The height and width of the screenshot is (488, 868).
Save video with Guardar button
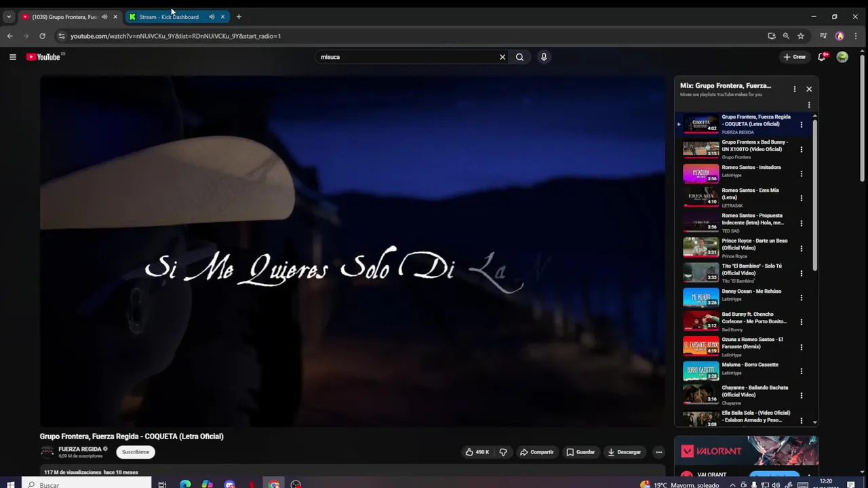(580, 452)
